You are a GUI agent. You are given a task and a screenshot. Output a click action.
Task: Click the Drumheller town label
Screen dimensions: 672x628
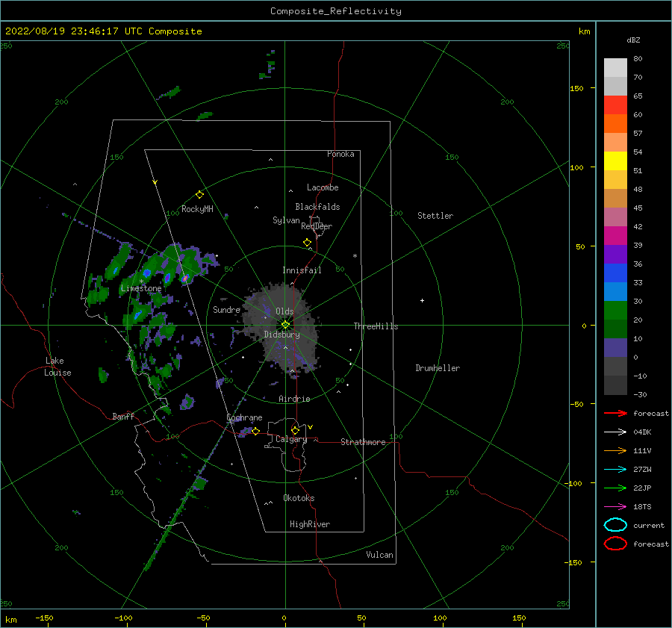click(438, 368)
